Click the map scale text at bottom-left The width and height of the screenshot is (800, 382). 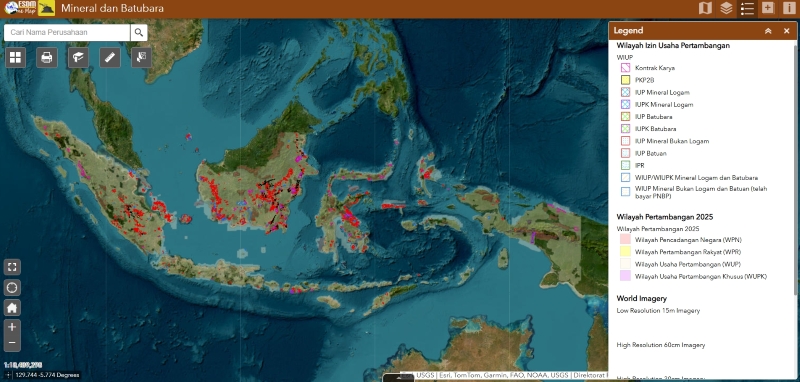(x=22, y=365)
